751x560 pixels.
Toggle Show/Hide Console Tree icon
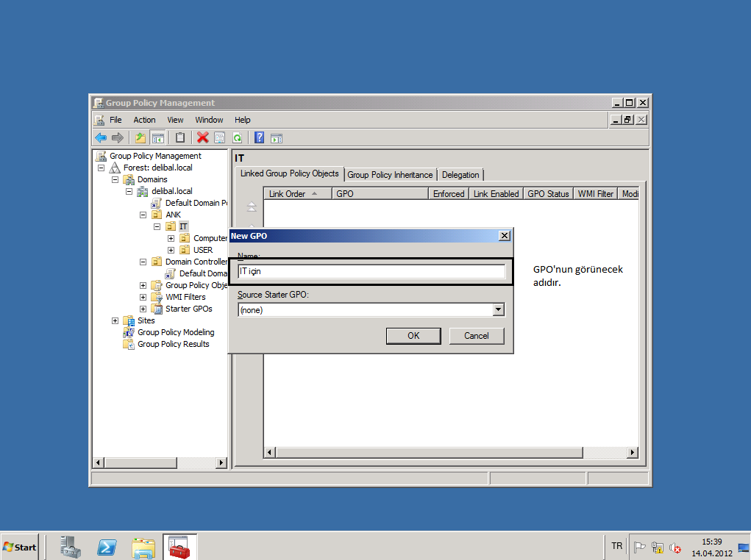[157, 137]
